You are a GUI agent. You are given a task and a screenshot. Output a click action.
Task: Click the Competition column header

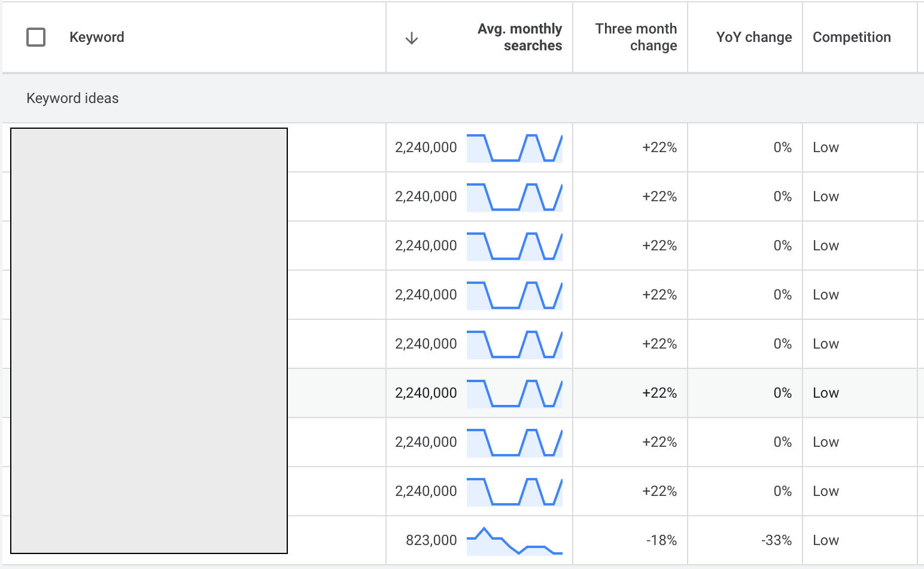pyautogui.click(x=852, y=37)
